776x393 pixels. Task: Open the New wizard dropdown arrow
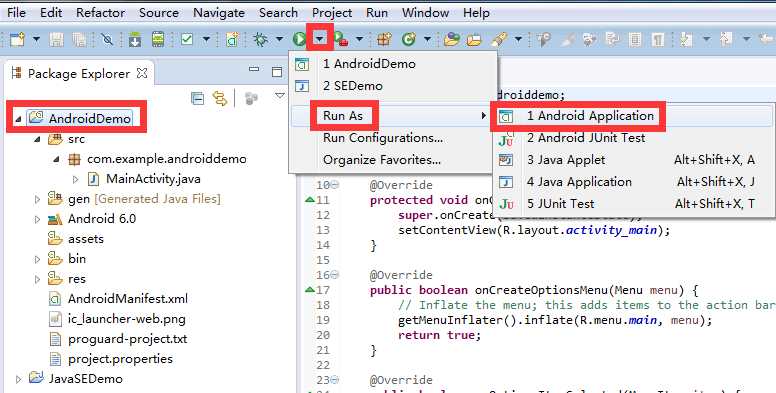pyautogui.click(x=36, y=39)
